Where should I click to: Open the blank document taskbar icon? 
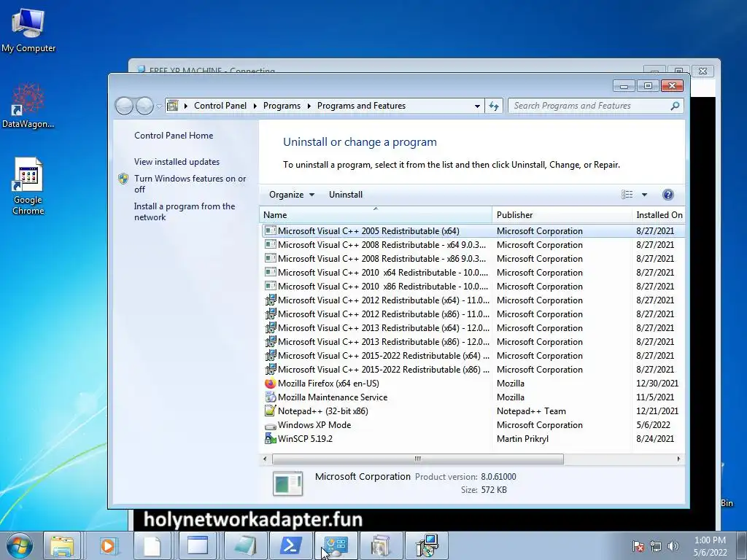click(152, 545)
